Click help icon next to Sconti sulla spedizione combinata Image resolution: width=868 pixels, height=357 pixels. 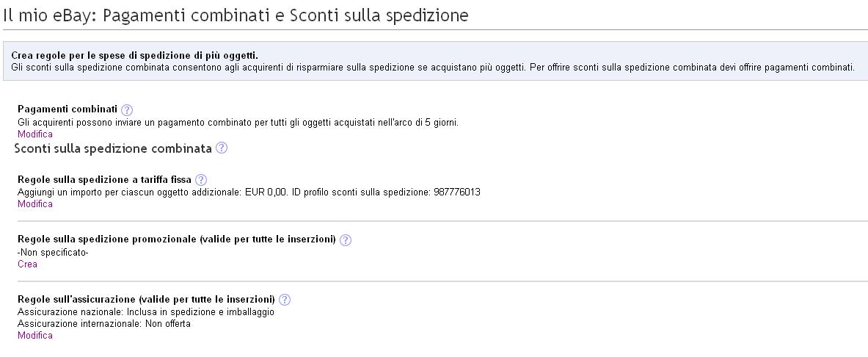point(222,148)
